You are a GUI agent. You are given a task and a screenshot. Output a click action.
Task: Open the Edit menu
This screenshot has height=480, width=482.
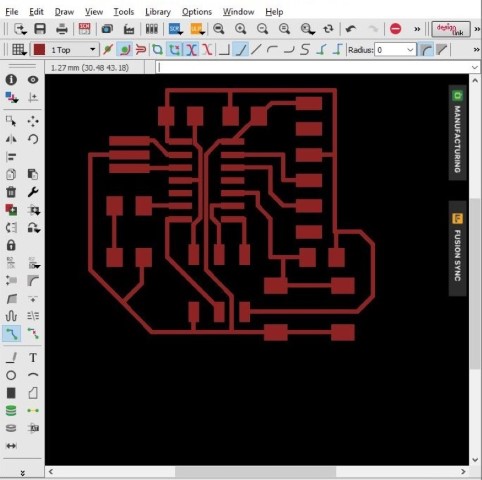tap(36, 12)
